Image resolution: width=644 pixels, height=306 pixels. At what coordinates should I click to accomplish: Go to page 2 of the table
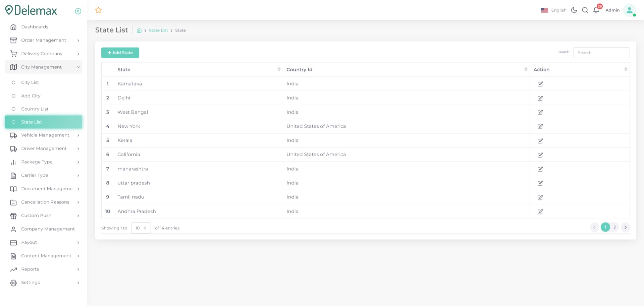point(614,227)
